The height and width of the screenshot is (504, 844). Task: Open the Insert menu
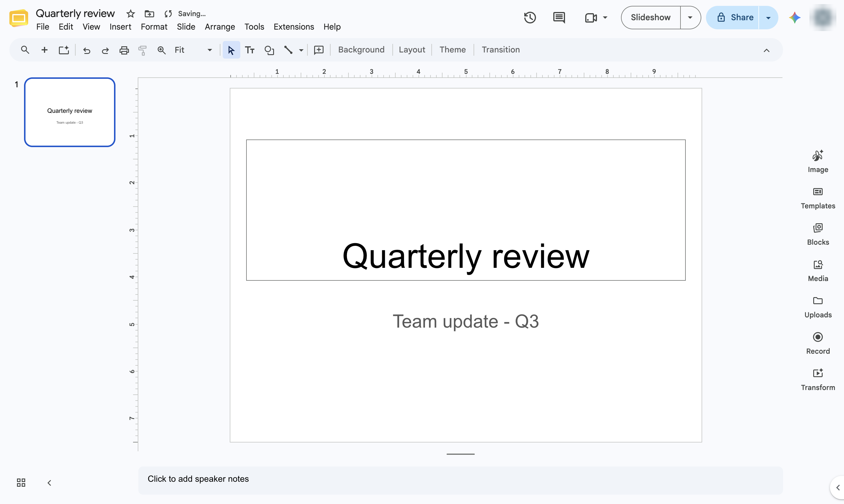(x=120, y=27)
